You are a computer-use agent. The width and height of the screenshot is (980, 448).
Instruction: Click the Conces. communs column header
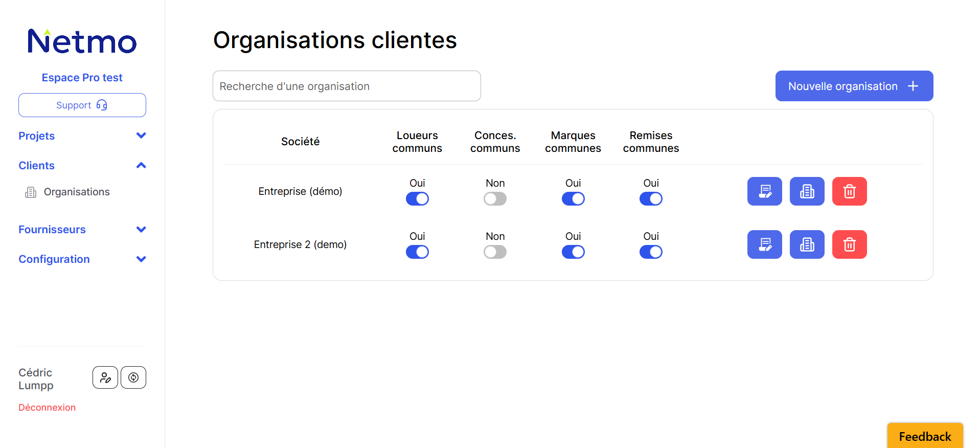click(495, 142)
